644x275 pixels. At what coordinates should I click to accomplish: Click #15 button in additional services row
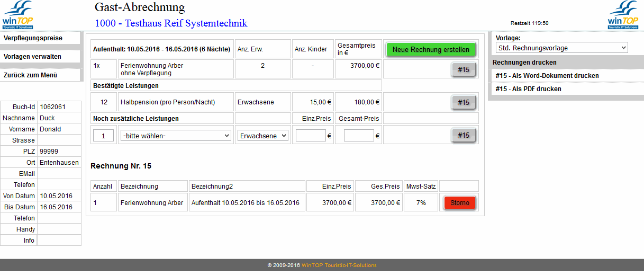point(463,136)
